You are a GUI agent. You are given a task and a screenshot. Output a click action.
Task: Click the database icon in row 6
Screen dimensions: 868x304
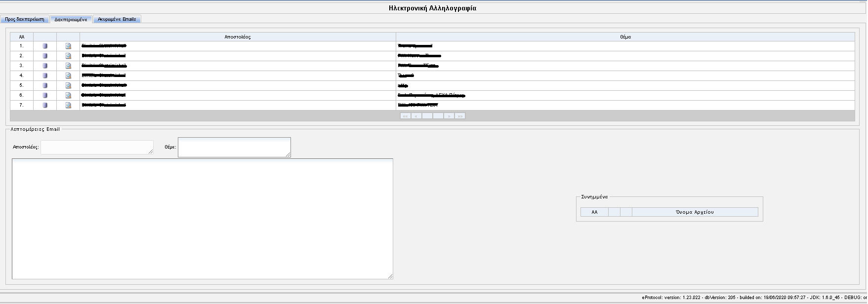pyautogui.click(x=45, y=95)
